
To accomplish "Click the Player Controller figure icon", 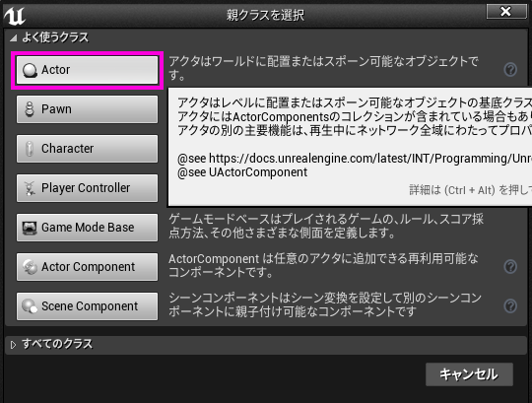I will click(30, 188).
